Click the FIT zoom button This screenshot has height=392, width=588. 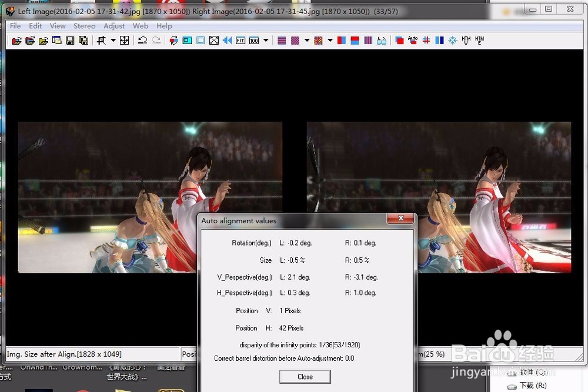pyautogui.click(x=240, y=41)
